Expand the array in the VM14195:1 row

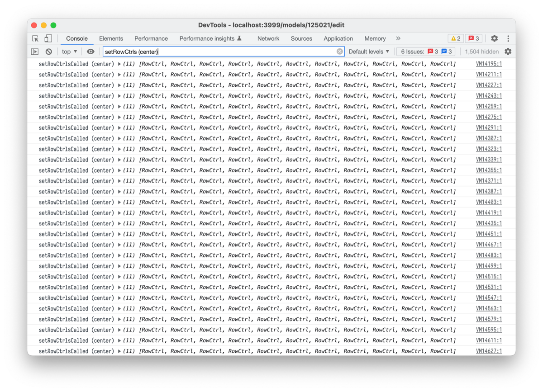click(x=119, y=64)
